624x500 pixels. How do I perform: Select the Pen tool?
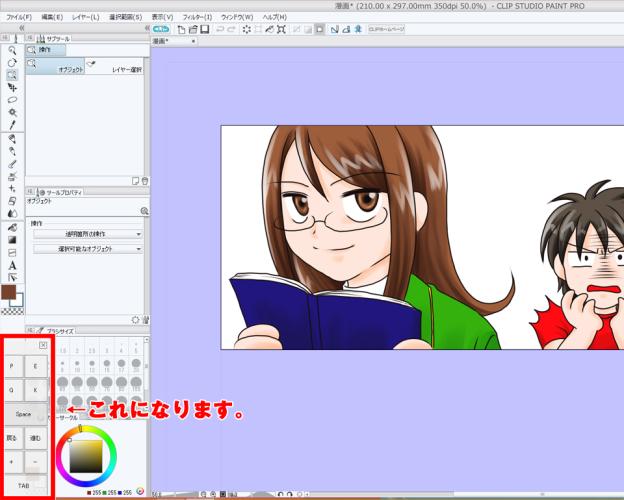[x=12, y=139]
